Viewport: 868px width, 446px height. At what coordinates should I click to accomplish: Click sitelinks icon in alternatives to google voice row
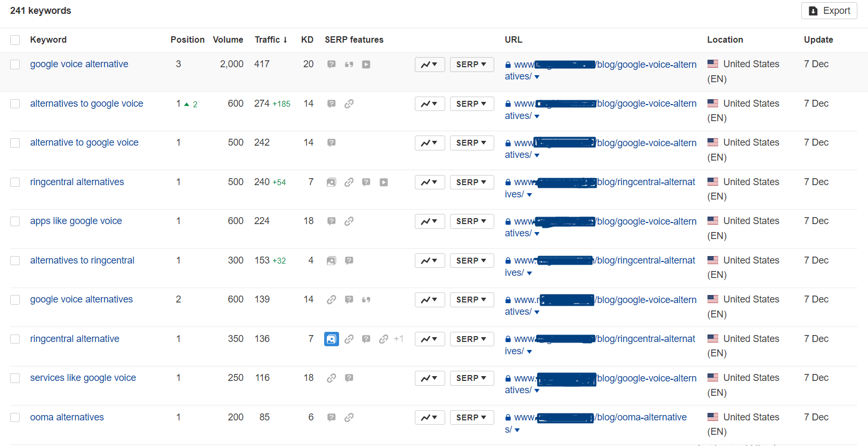349,104
